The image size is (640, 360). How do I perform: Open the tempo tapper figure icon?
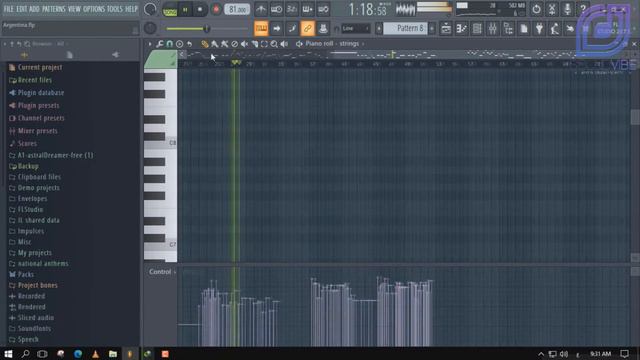555,29
